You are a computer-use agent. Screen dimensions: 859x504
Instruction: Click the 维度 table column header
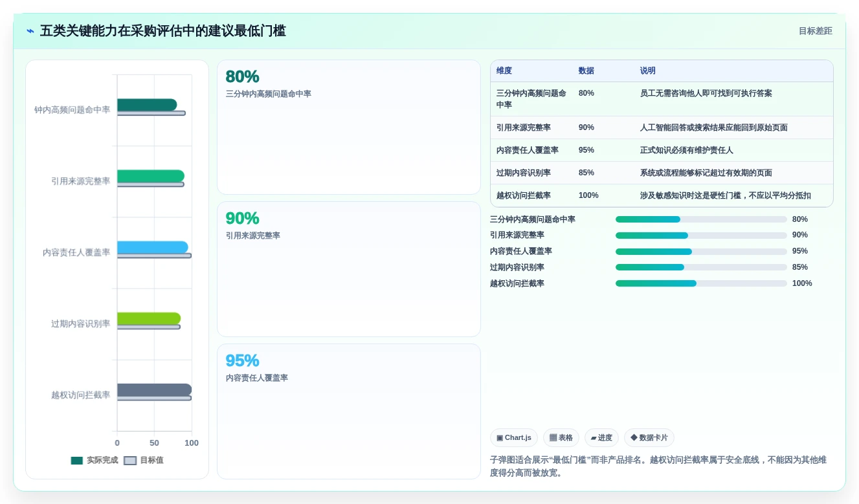[x=504, y=71]
